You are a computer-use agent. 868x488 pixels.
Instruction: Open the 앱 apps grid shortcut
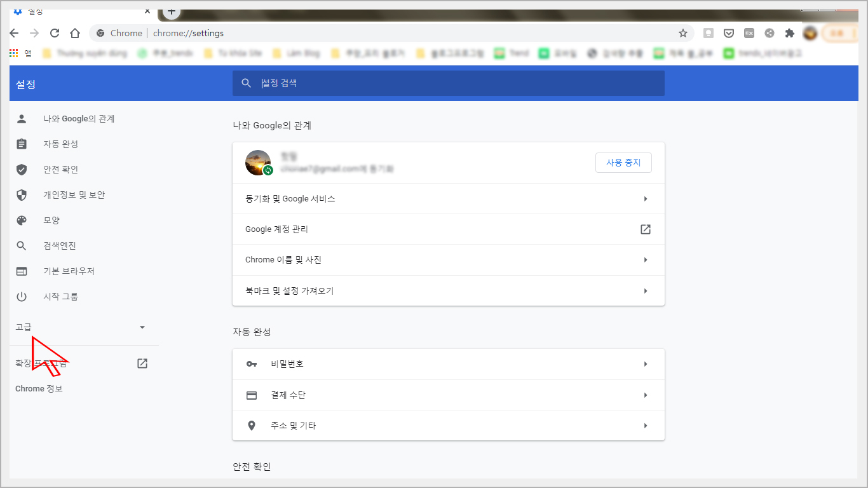[x=20, y=53]
